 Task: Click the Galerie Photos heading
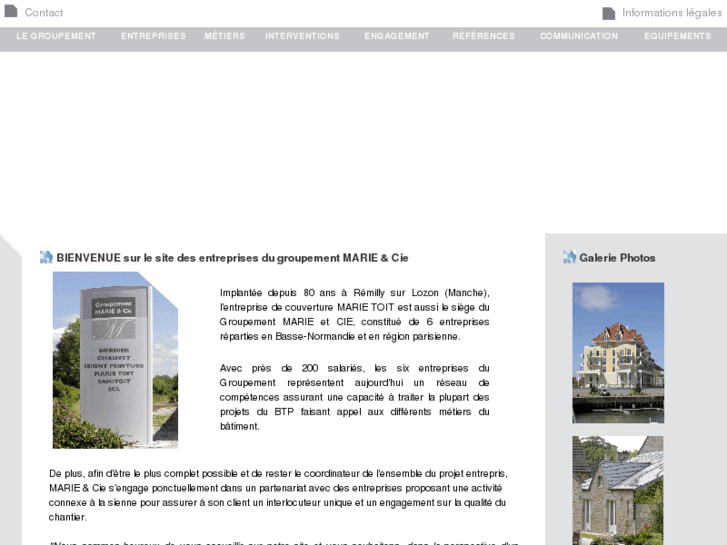(x=617, y=258)
